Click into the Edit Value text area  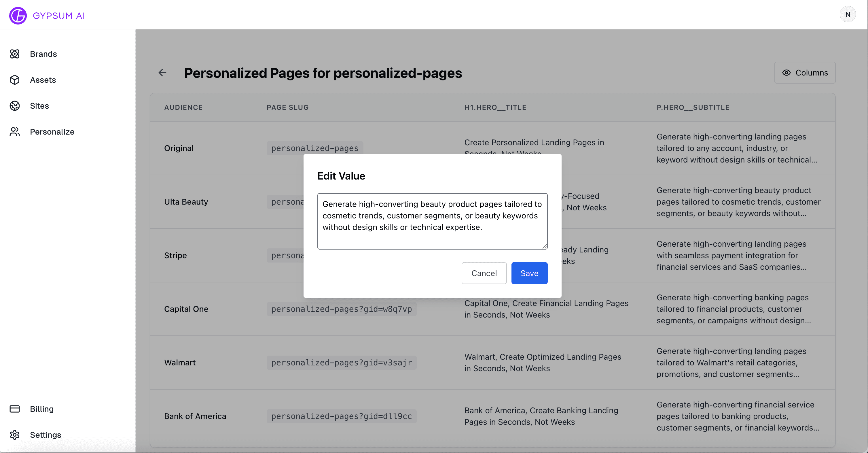pos(432,221)
